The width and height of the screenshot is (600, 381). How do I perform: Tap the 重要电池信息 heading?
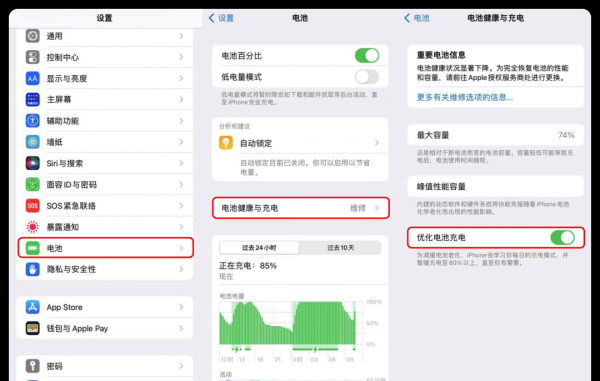point(441,55)
